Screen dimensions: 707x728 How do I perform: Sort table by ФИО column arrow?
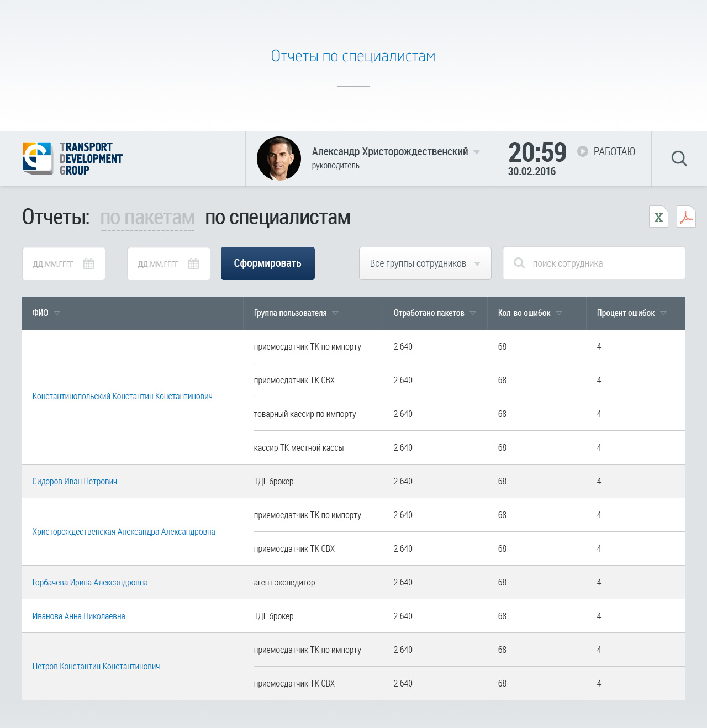click(57, 313)
